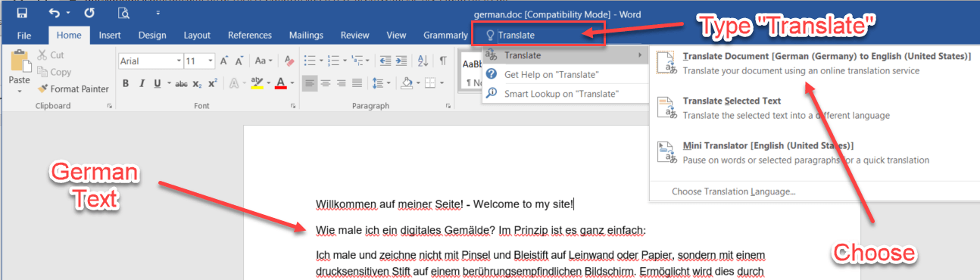Click the Undo arrow icon
980x280 pixels.
pos(54,13)
